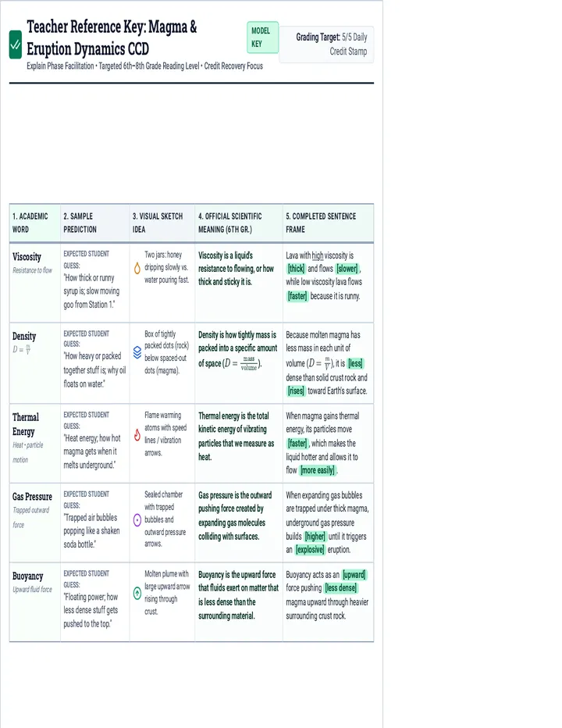This screenshot has width=562, height=728.
Task: Click the stacked layers icon in the Density row
Action: (x=137, y=352)
